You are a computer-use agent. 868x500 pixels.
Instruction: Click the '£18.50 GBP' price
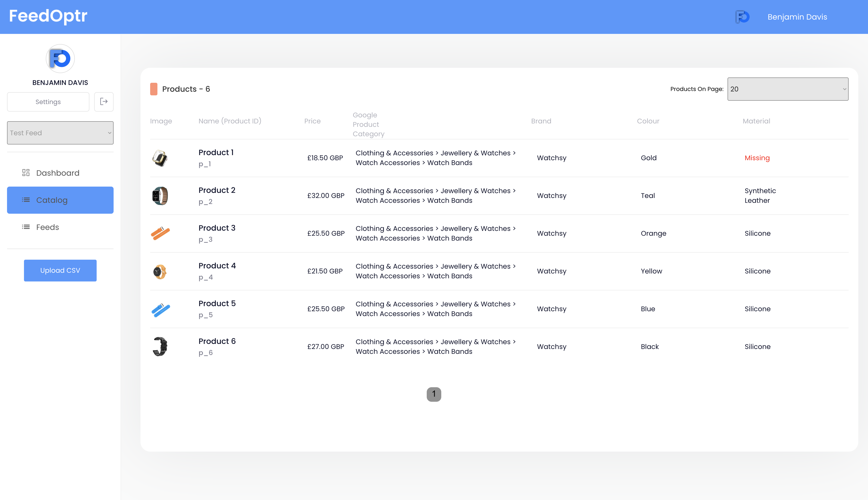[325, 158]
